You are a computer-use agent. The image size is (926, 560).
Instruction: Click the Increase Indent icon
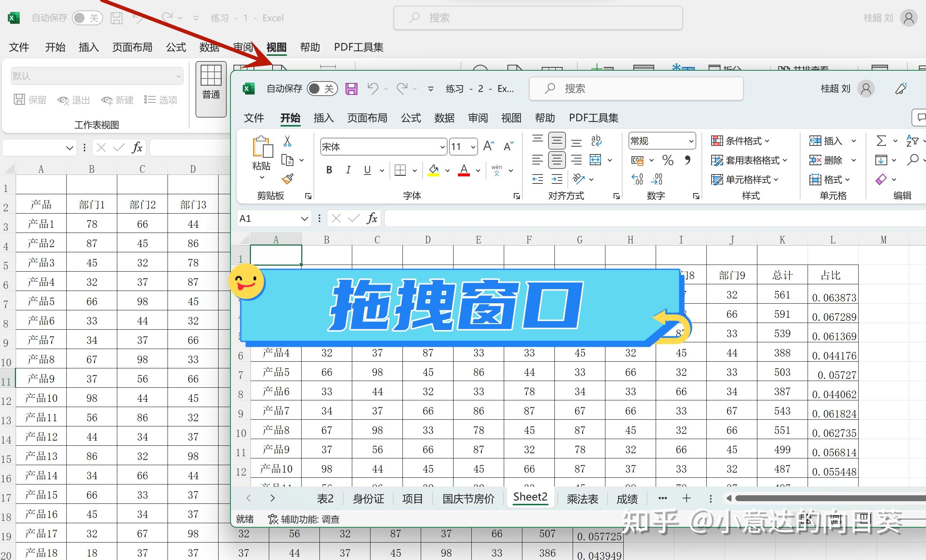pos(557,179)
